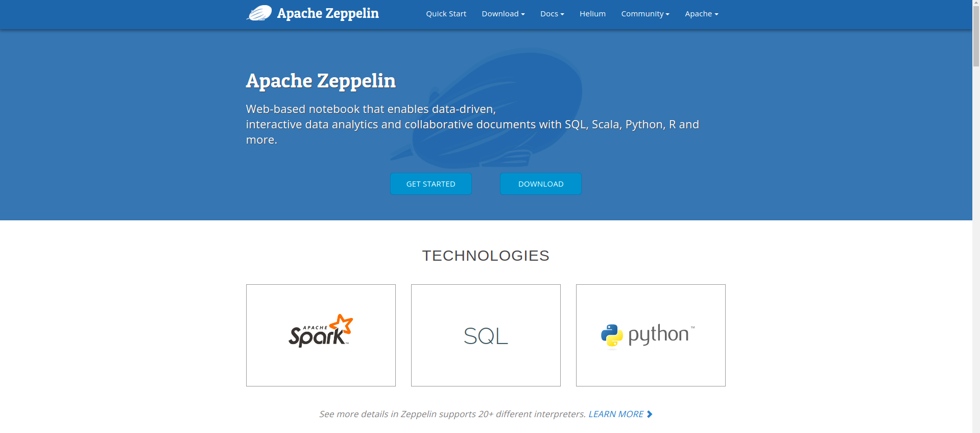
Task: Click the TECHNOLOGIES section heading
Action: tap(486, 256)
